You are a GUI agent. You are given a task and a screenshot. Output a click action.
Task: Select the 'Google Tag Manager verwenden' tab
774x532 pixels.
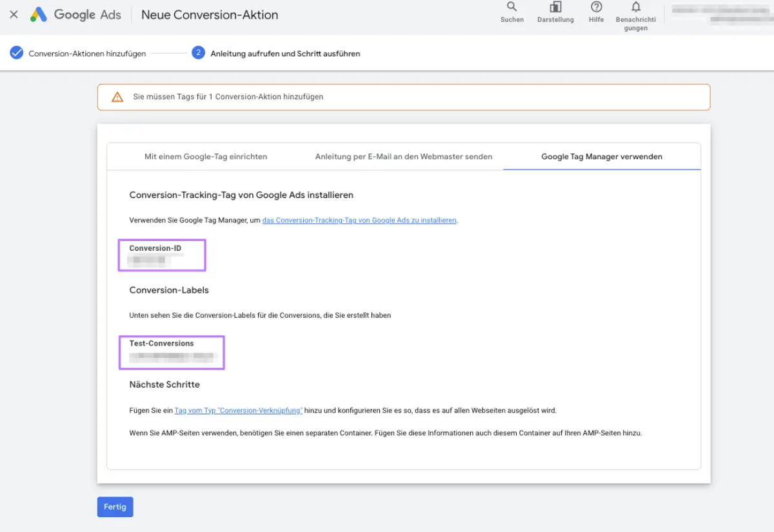point(601,156)
